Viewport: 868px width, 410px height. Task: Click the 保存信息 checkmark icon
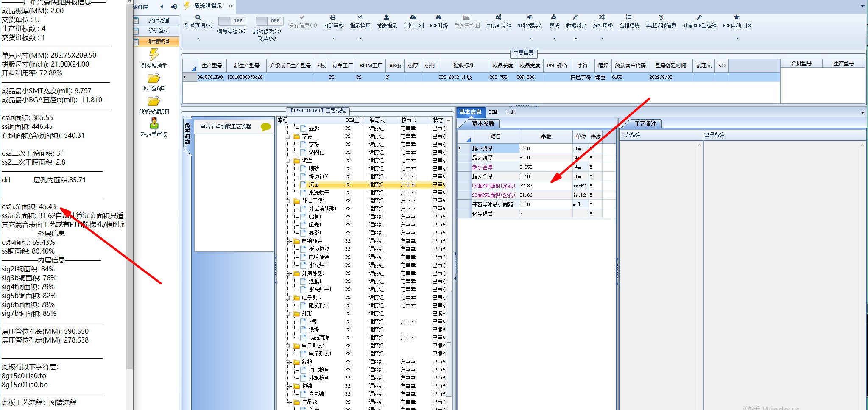pyautogui.click(x=302, y=17)
